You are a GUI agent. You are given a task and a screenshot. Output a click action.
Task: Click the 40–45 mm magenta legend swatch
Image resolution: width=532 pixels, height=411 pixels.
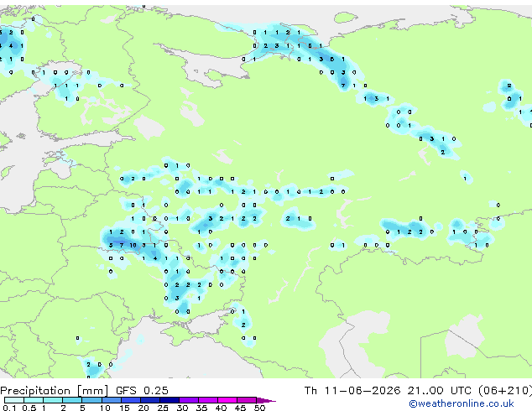coord(227,400)
